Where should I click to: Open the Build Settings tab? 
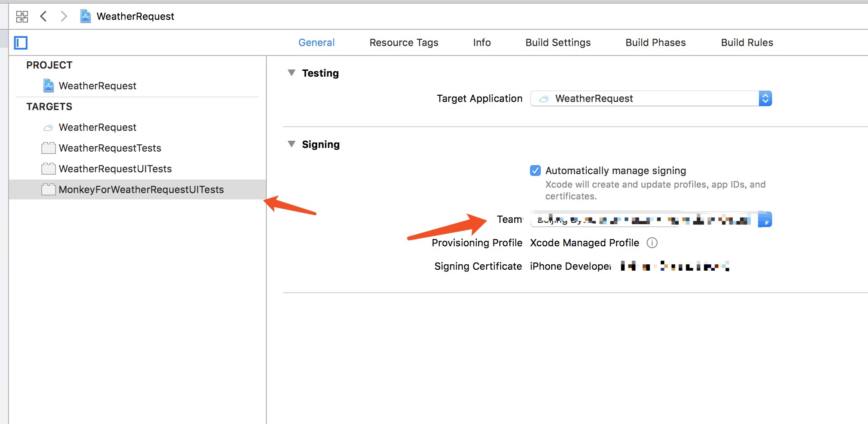point(558,42)
